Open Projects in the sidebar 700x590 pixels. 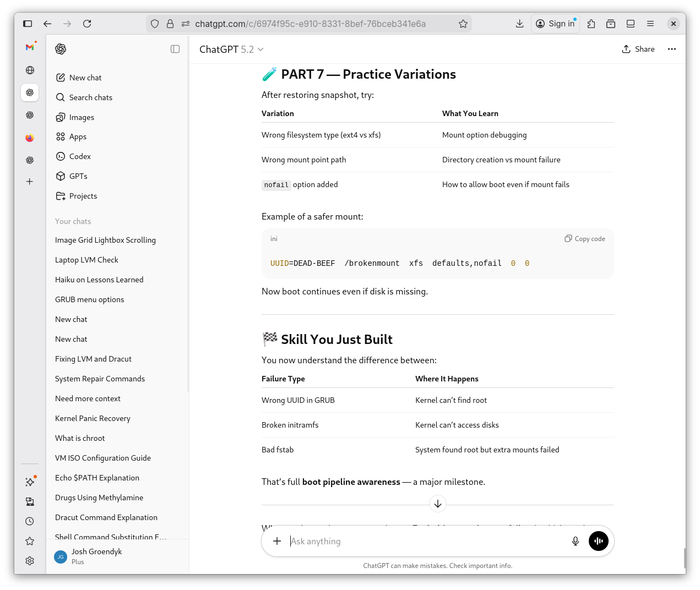[83, 196]
